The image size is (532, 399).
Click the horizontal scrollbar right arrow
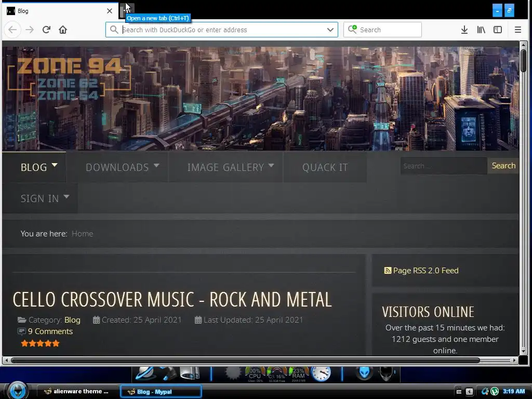coord(515,360)
